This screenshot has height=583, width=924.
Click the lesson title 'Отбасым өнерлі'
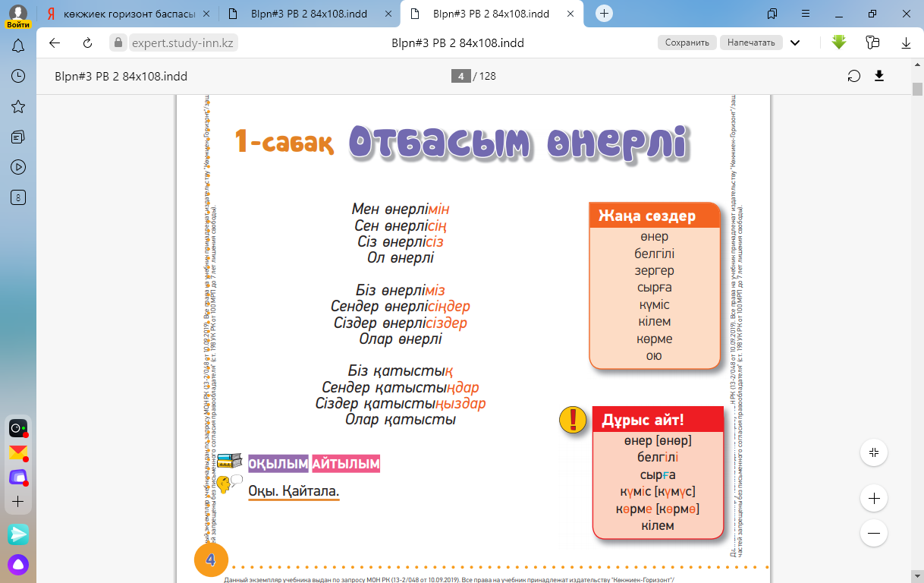click(519, 143)
